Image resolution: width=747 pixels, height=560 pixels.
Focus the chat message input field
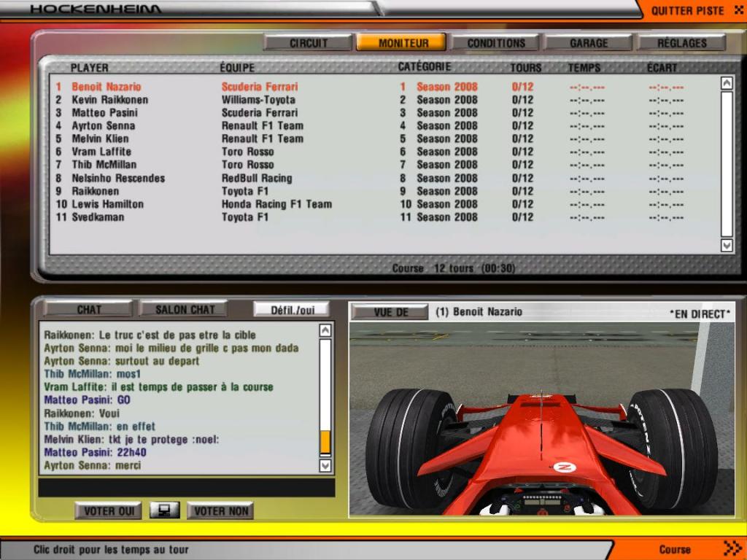[187, 488]
